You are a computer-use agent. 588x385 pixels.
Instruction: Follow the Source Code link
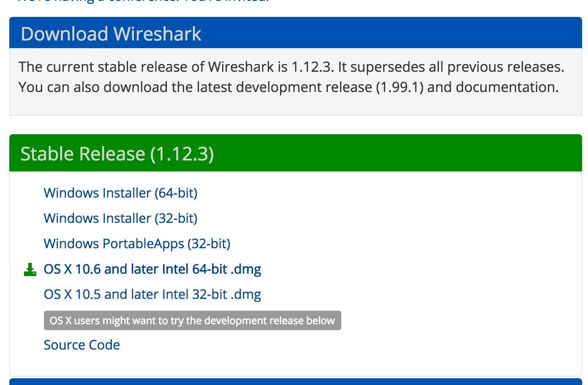click(82, 345)
